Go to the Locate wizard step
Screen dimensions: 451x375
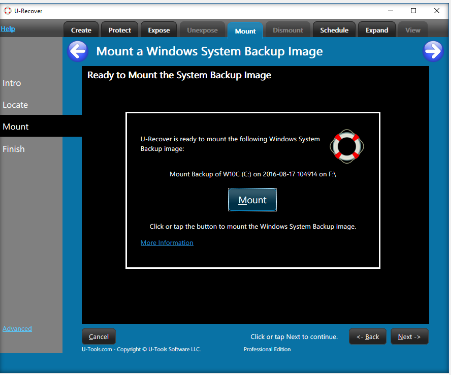click(15, 105)
